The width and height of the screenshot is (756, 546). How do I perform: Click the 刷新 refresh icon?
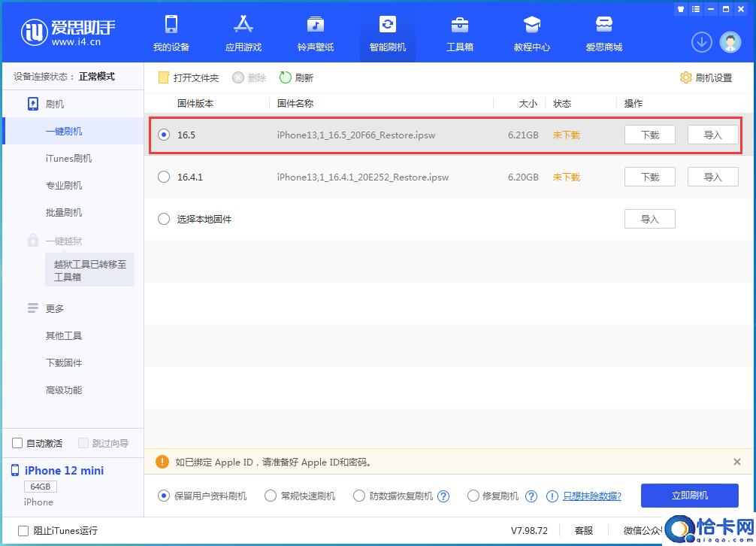pyautogui.click(x=286, y=77)
